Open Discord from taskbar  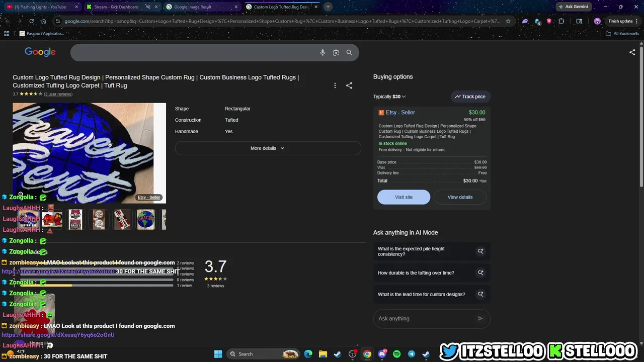point(382,354)
